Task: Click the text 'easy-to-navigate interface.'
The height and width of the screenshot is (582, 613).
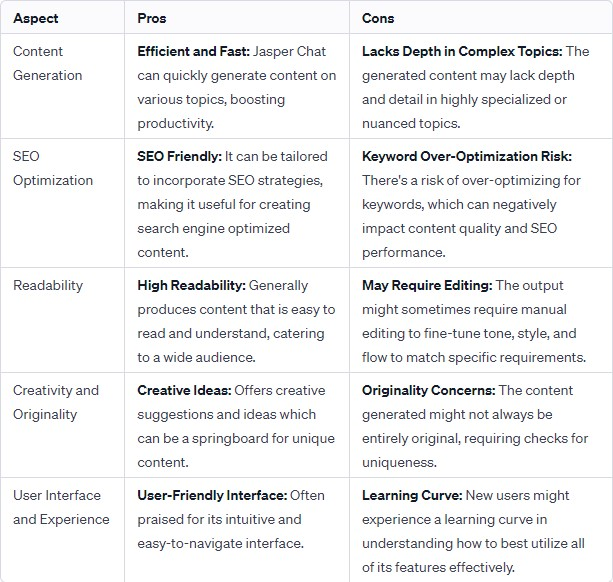Action: [220, 544]
